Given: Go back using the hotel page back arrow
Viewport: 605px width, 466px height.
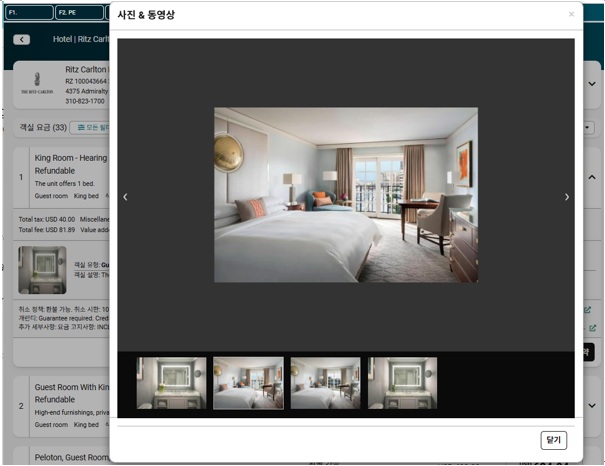Looking at the screenshot, I should tap(22, 39).
